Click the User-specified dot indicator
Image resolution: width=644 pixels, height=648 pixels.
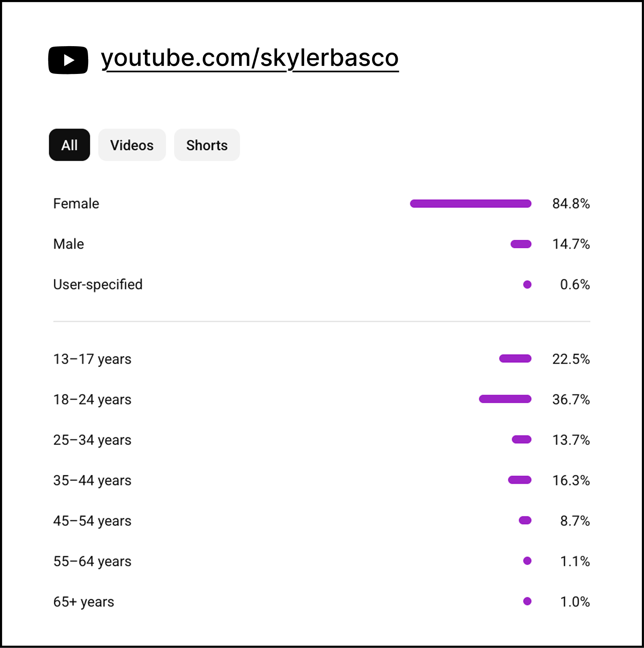click(527, 285)
